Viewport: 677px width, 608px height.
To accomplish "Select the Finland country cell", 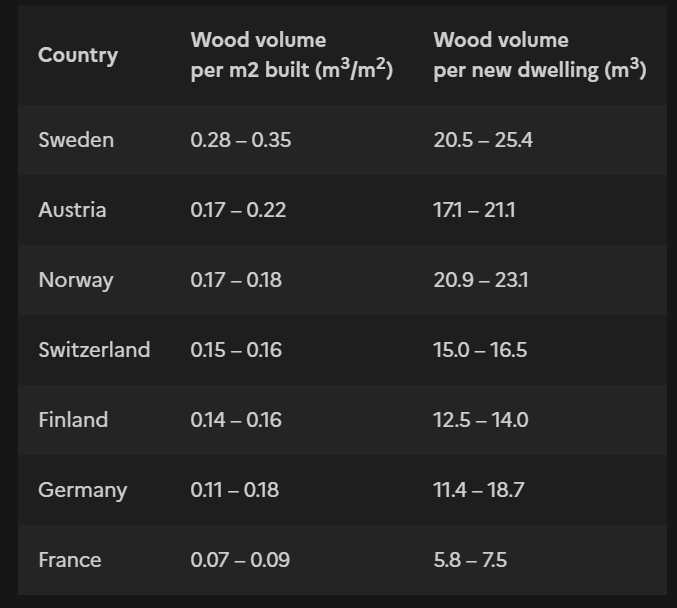I will [x=73, y=420].
